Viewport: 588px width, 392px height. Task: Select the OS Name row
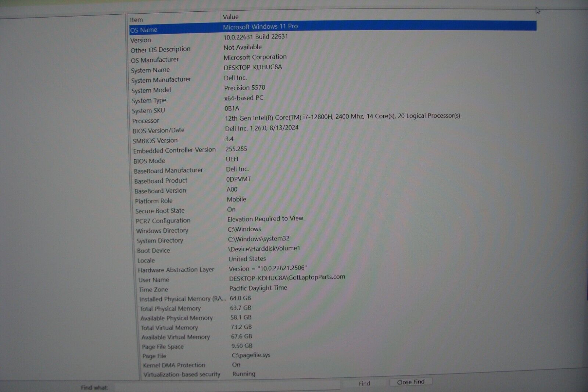333,28
